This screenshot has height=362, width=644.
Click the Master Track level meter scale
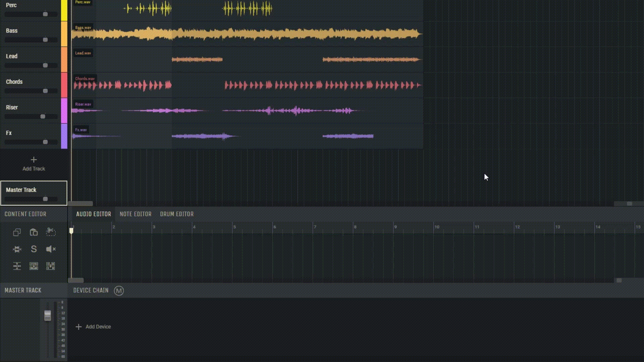(x=62, y=329)
